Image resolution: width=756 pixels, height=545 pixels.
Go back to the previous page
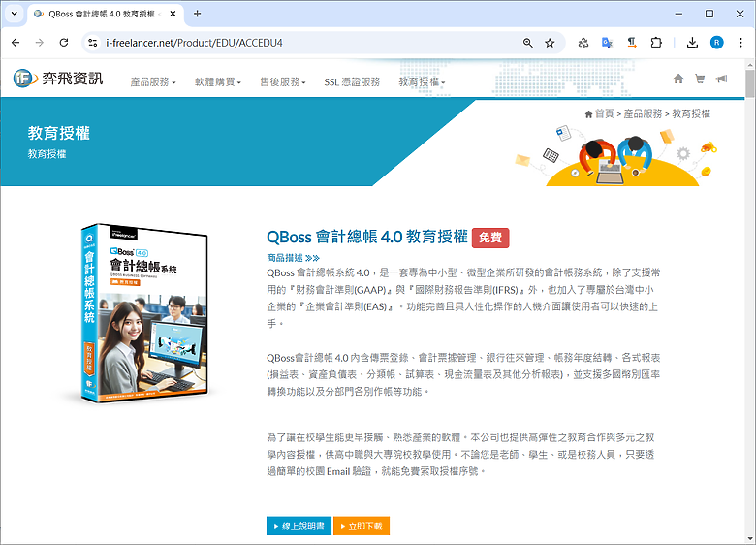pos(16,43)
